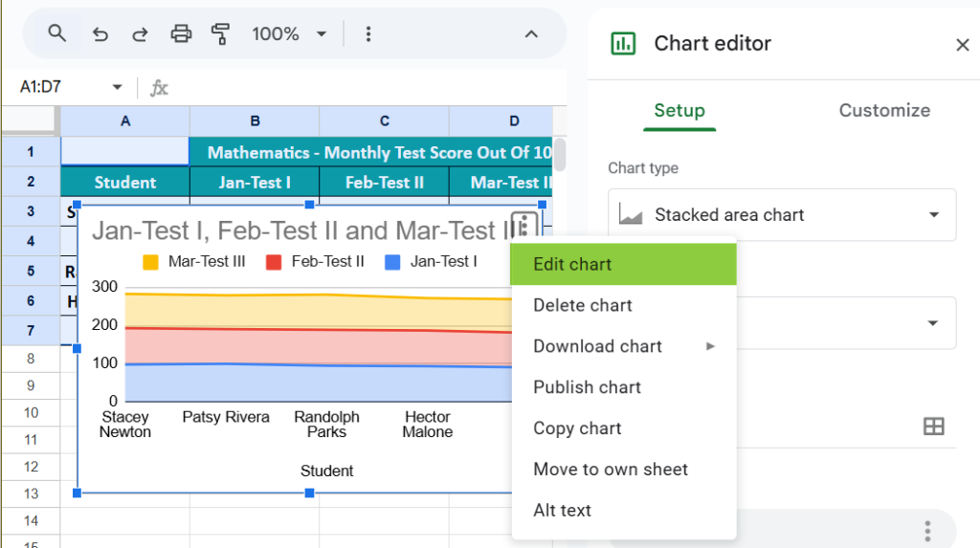Click the Patsy Rivera axis label
Screen dimensions: 980x548
click(x=226, y=417)
